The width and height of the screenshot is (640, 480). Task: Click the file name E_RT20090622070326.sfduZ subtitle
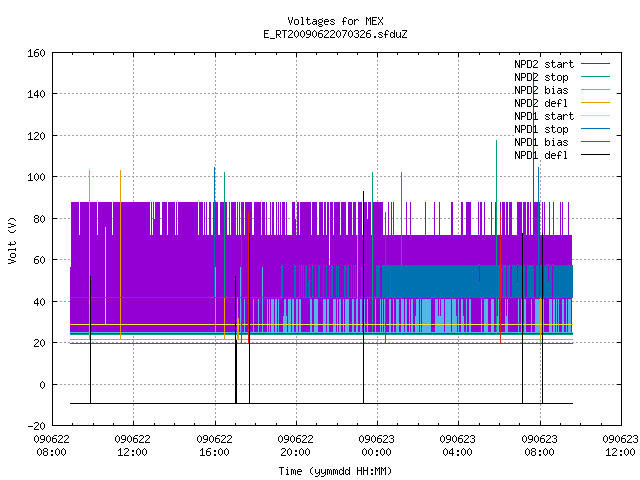[335, 34]
